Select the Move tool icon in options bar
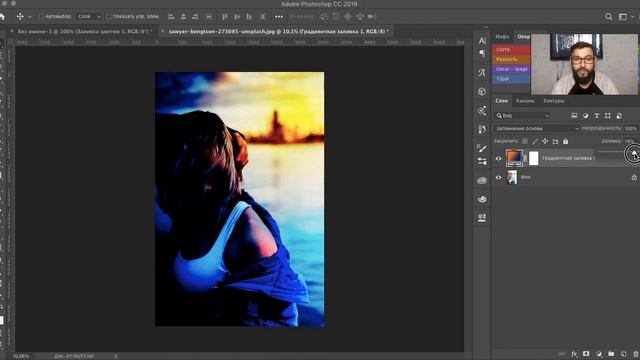 [x=20, y=16]
